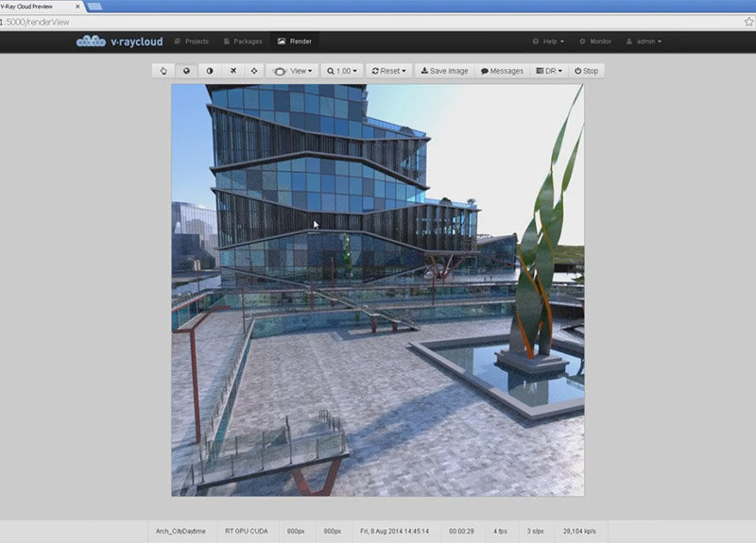This screenshot has width=756, height=543.
Task: Go to the Projects tab
Action: (x=192, y=42)
